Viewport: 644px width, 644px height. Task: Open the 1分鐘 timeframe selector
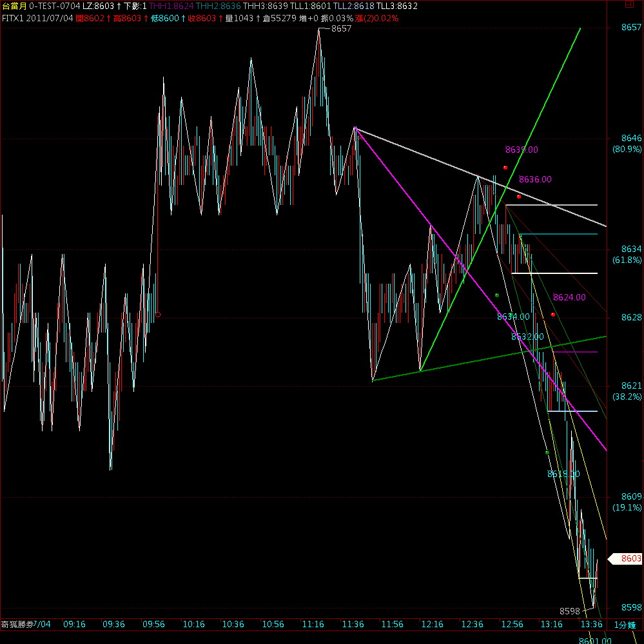(625, 625)
